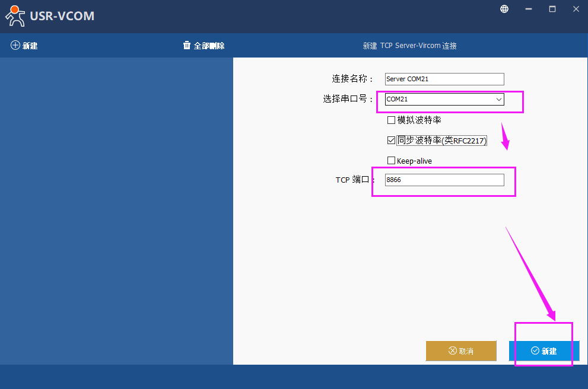Enable the 模拟波特率 checkbox
588x389 pixels.
(x=391, y=120)
